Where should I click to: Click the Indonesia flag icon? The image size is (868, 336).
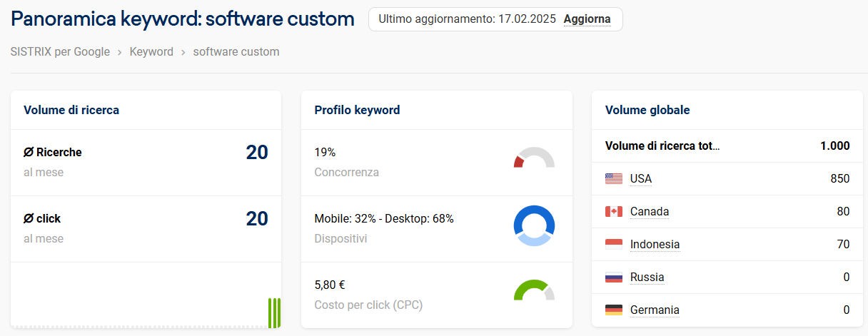tap(614, 244)
